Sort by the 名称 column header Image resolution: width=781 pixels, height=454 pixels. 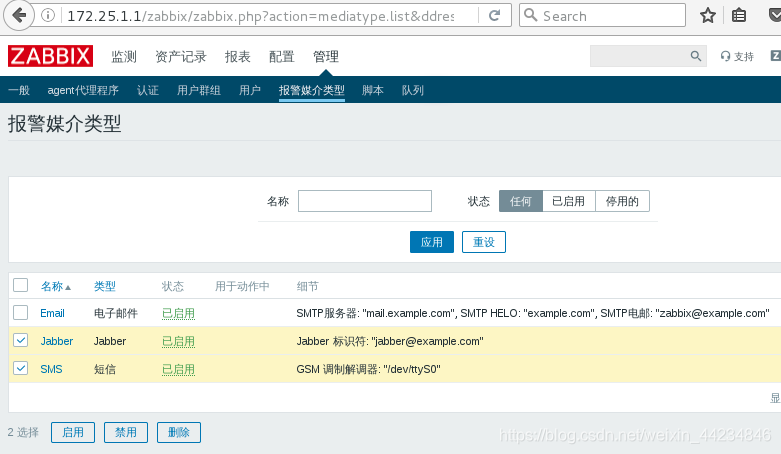52,287
